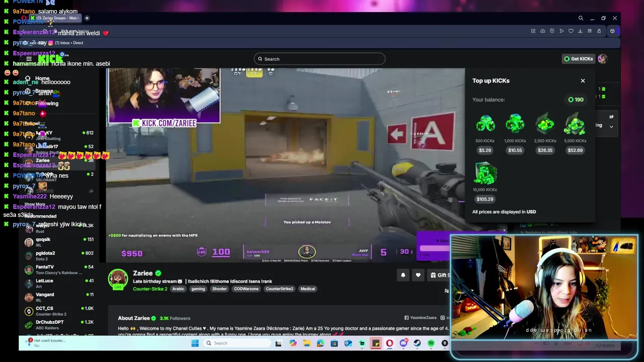Image resolution: width=644 pixels, height=362 pixels.
Task: Open Opera My Flow send icon
Action: [561, 31]
